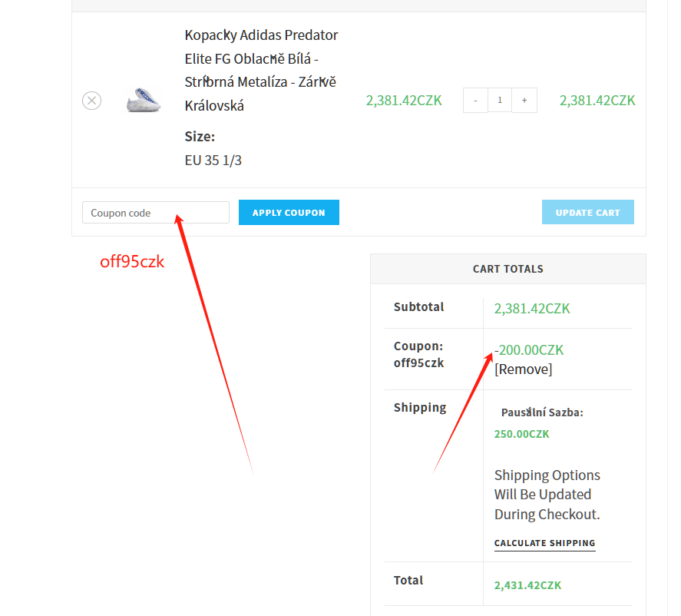Remove the off95czk coupon via [Remove]
This screenshot has height=616, width=681.
524,369
